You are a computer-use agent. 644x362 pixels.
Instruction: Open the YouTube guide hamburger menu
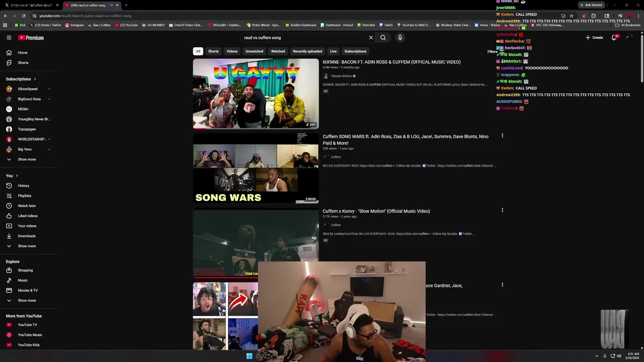pos(9,38)
